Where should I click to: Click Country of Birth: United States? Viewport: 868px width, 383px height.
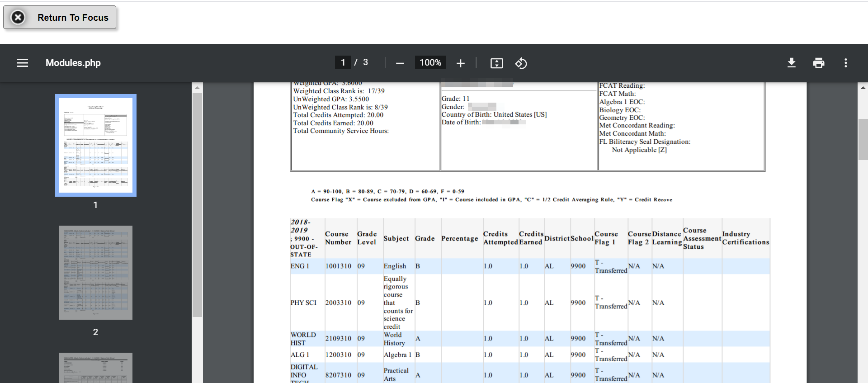[494, 114]
